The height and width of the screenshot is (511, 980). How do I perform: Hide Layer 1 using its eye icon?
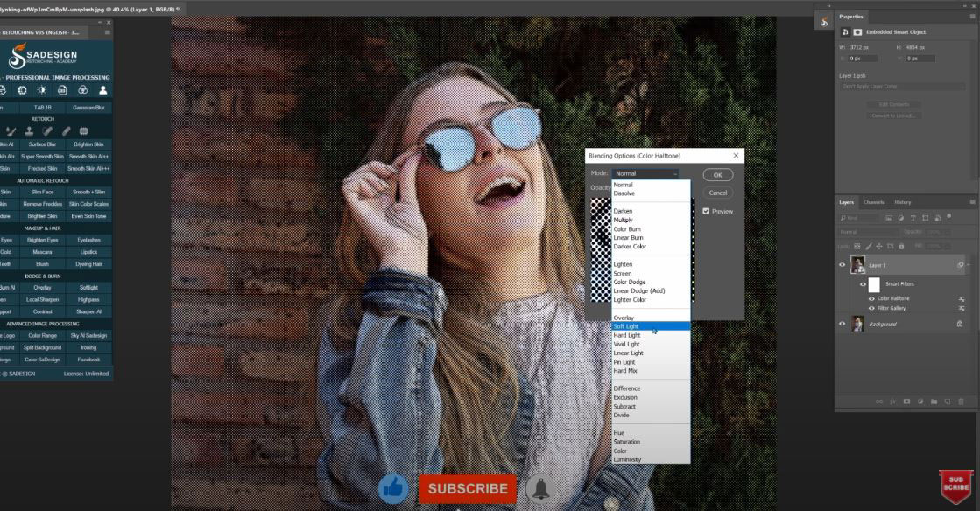coord(843,265)
